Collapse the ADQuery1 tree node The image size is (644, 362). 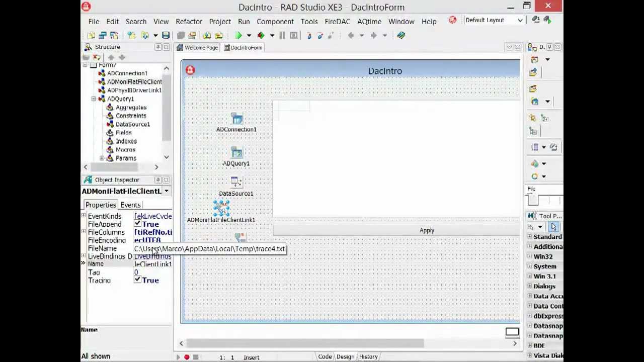click(94, 99)
